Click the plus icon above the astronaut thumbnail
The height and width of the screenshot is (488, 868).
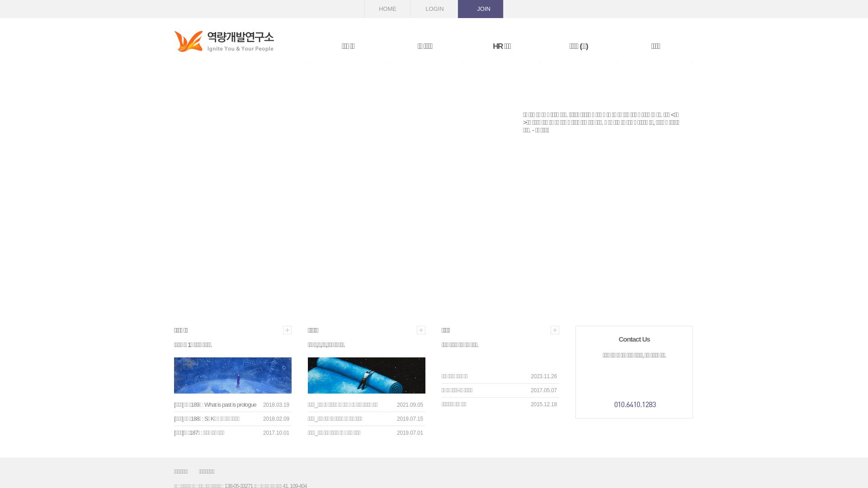click(287, 330)
